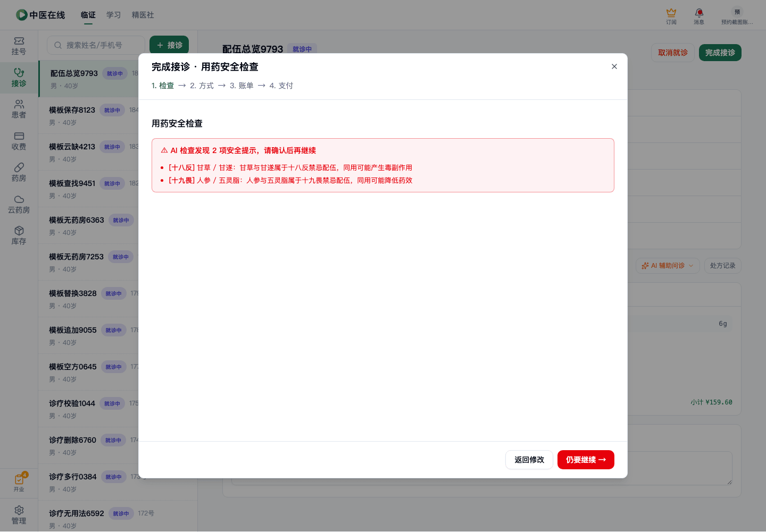
Task: Switch to the 临证 top tab
Action: tap(88, 15)
